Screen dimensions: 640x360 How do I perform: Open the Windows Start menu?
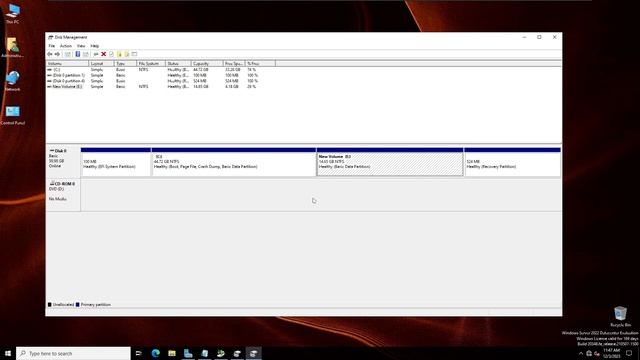(8, 353)
